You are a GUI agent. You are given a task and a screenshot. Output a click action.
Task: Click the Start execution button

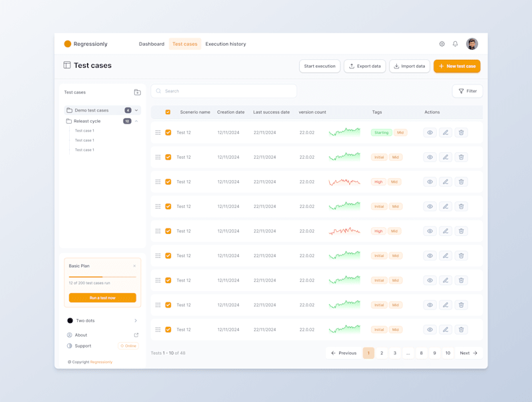click(320, 66)
